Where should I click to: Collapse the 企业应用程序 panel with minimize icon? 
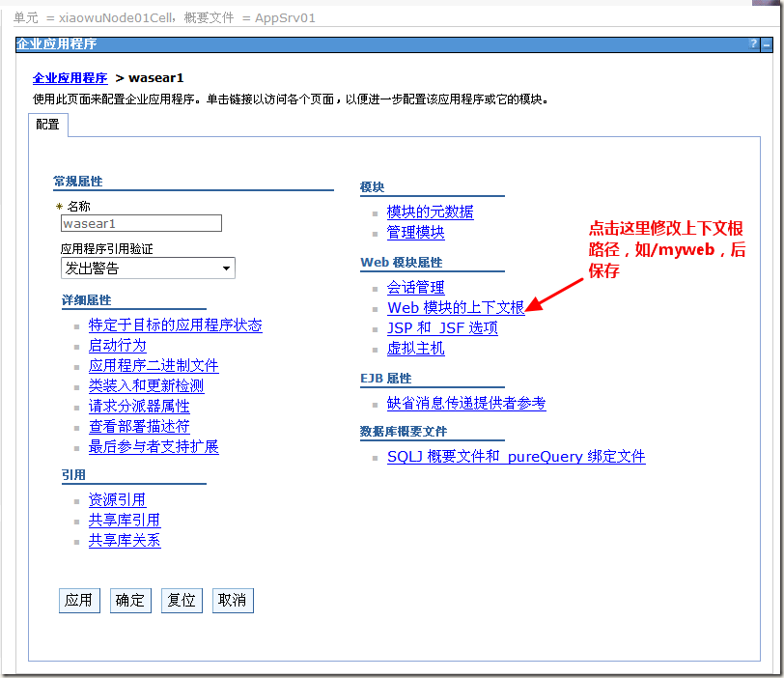point(769,42)
